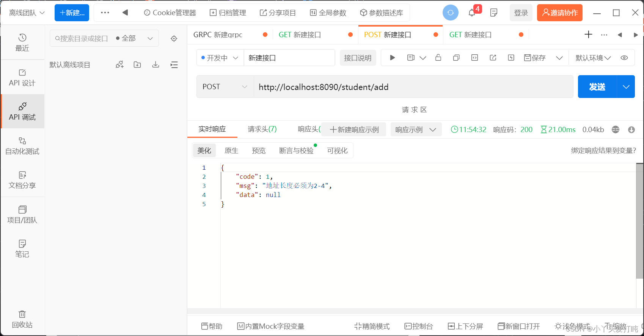Click the new folder icon in project header

click(137, 65)
